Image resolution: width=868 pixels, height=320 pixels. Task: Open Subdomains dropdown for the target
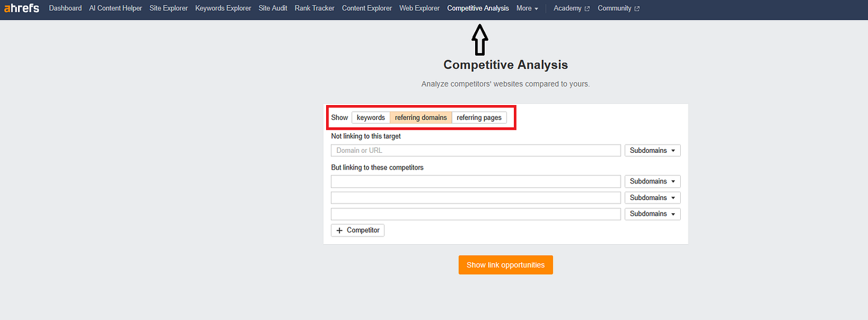click(653, 150)
